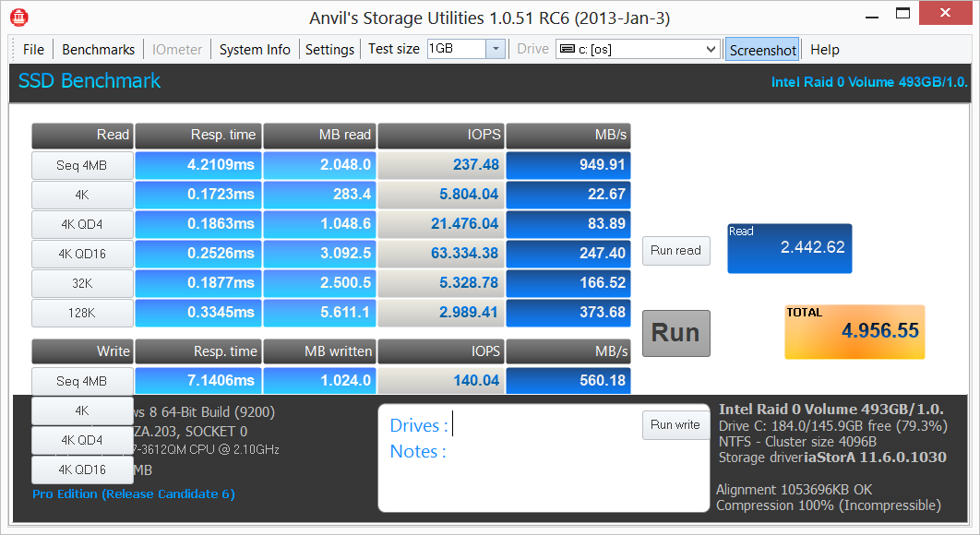Click the Write column header
The width and height of the screenshot is (980, 535).
coord(82,351)
